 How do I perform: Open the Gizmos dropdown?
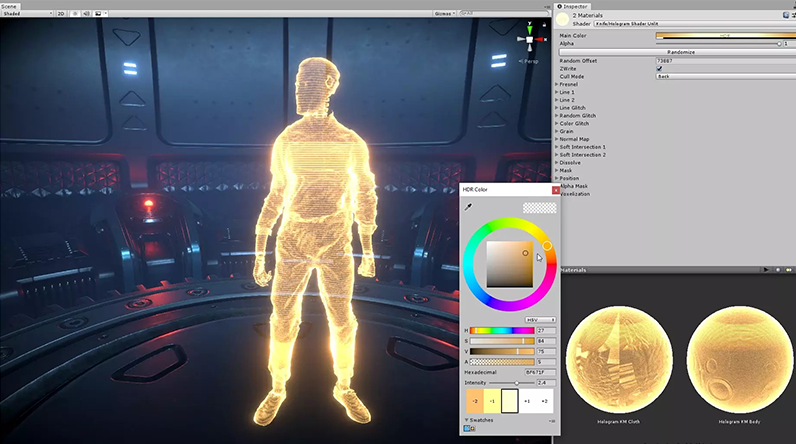tap(444, 14)
